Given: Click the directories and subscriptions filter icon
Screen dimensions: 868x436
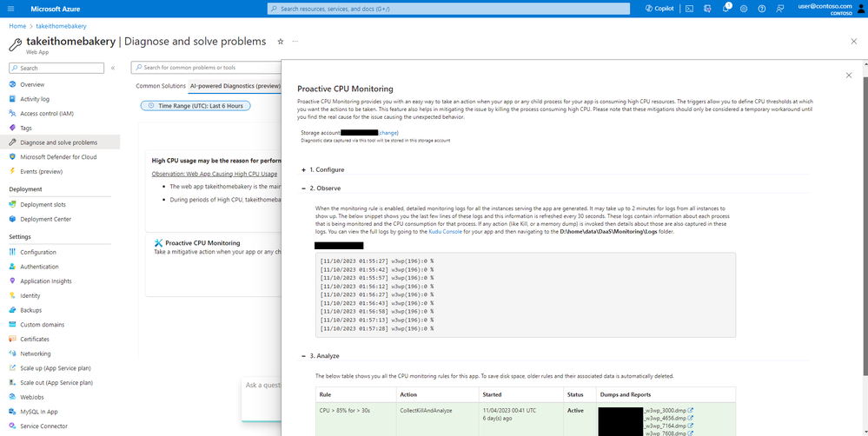Looking at the screenshot, I should coord(707,9).
